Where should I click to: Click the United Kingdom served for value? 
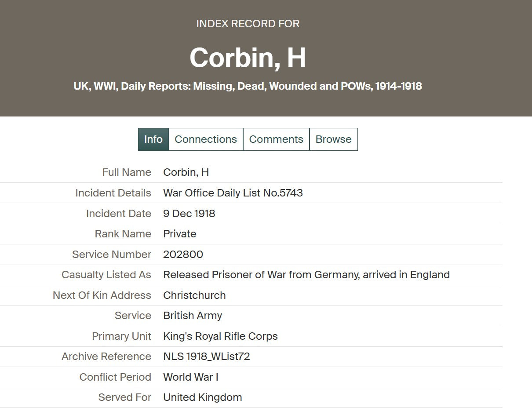[x=203, y=397]
